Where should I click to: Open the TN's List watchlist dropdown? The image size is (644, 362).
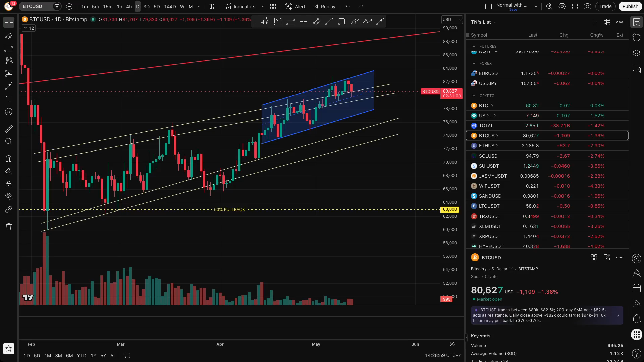[484, 22]
